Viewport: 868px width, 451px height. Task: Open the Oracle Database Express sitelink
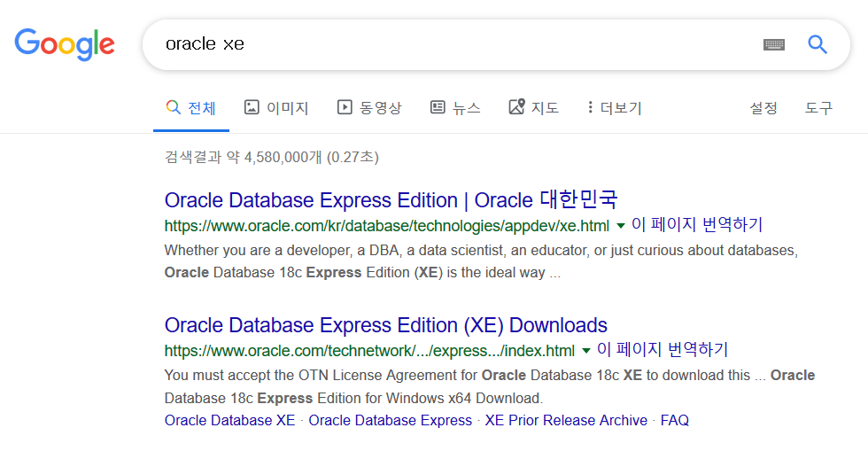[391, 421]
